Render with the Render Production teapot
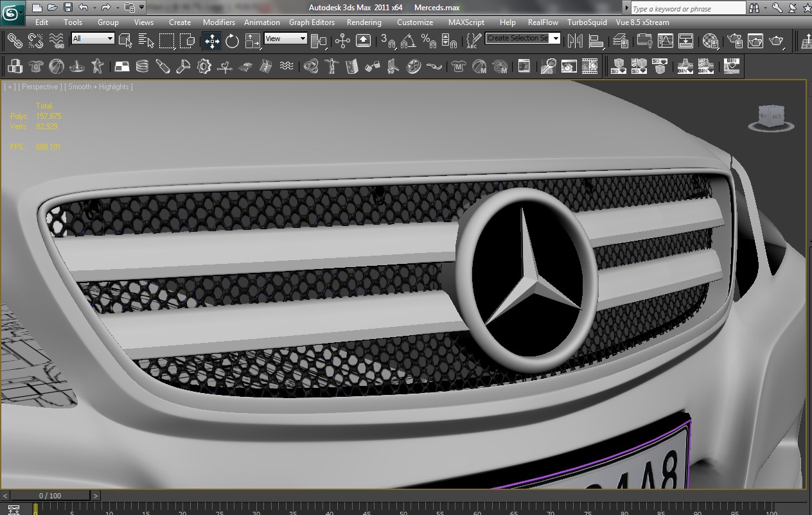The width and height of the screenshot is (812, 515). pos(777,41)
